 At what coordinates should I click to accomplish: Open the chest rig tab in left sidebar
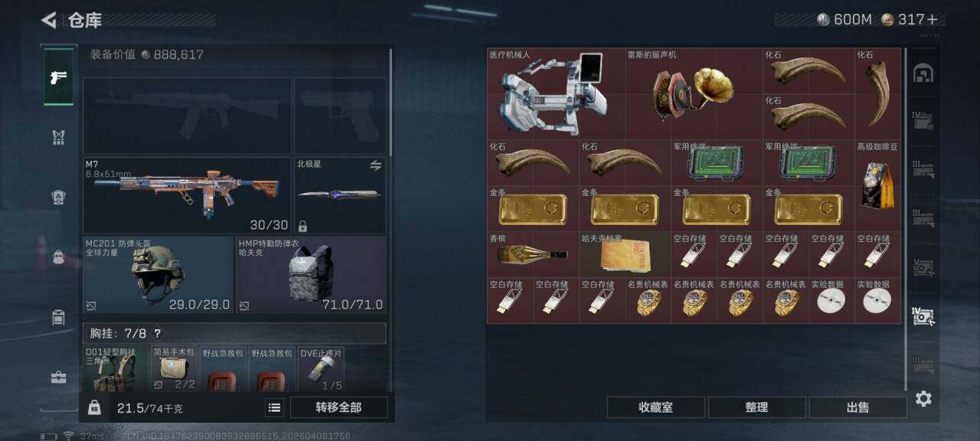click(x=59, y=137)
